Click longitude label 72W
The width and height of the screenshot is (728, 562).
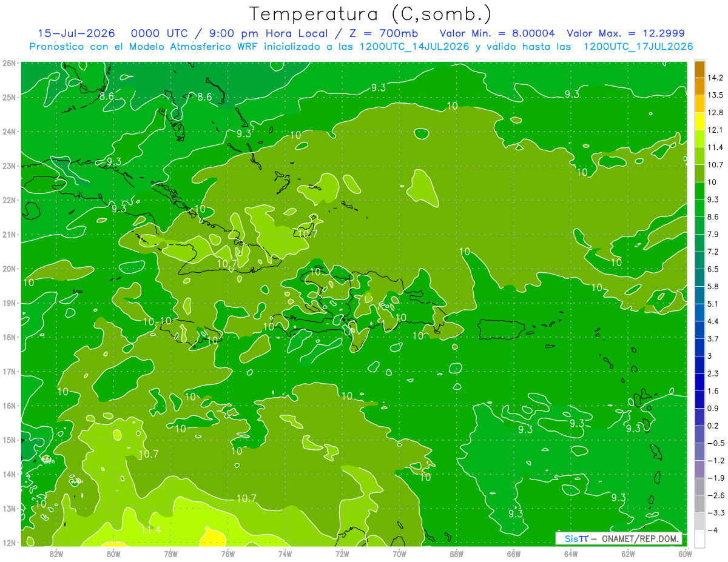pos(342,553)
